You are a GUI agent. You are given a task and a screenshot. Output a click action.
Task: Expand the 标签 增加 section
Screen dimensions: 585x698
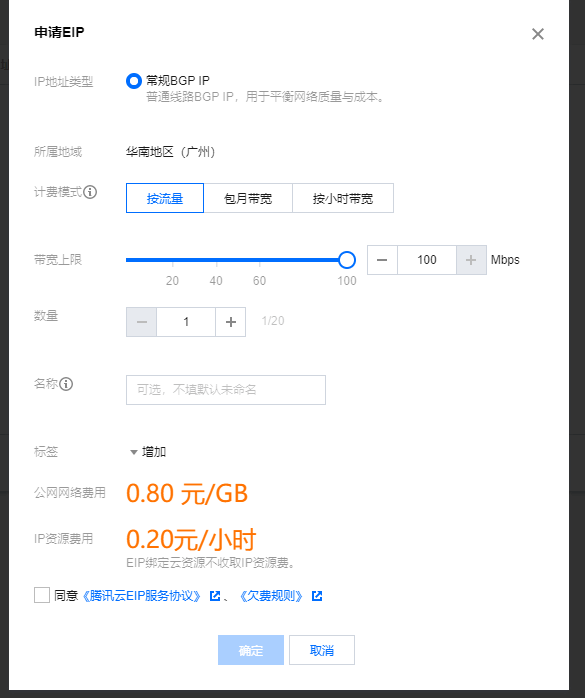[148, 452]
